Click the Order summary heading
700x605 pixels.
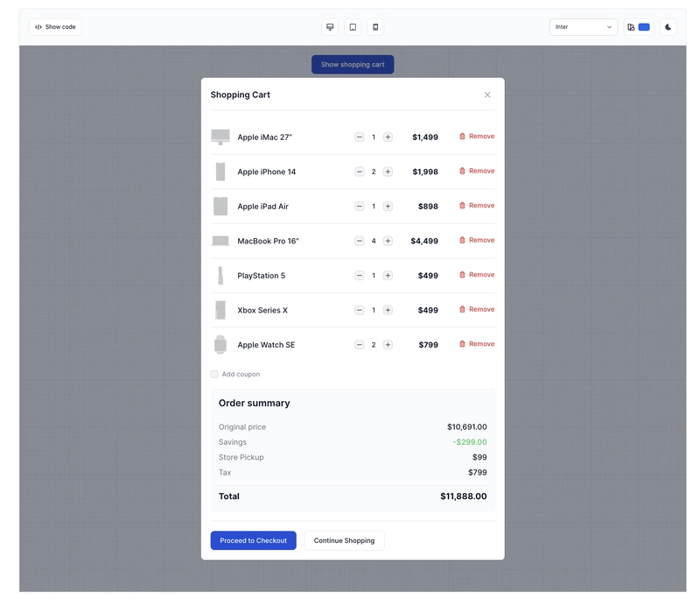[x=254, y=403]
